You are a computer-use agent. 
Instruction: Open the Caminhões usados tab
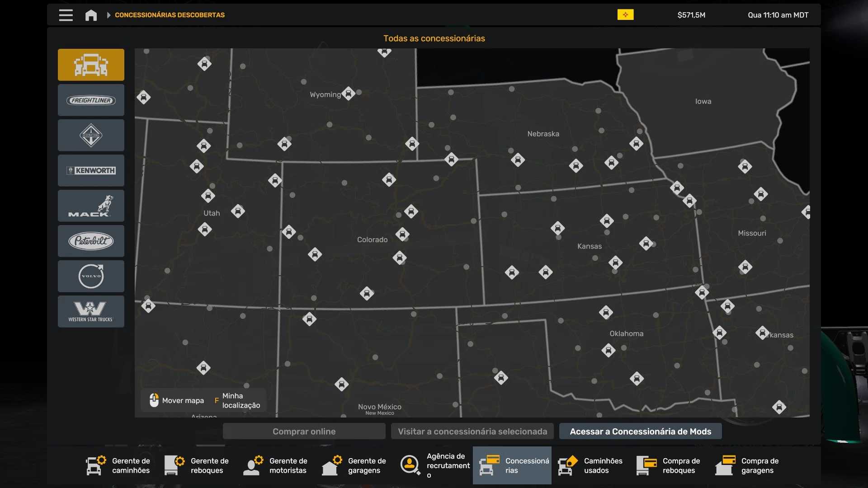[590, 465]
